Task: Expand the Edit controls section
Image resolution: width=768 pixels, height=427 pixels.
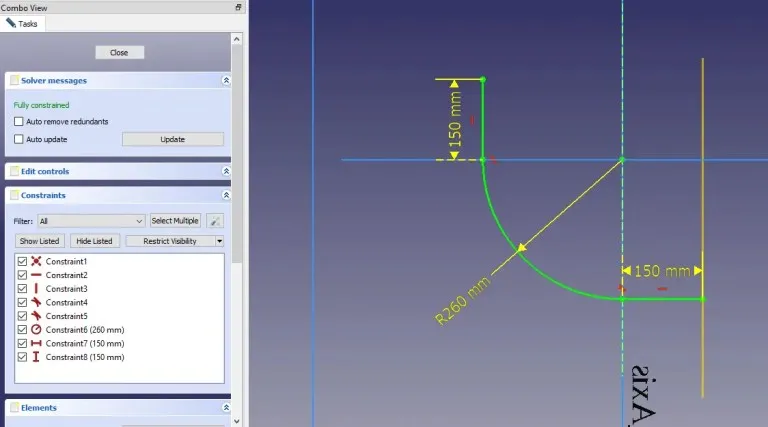Action: [226, 171]
